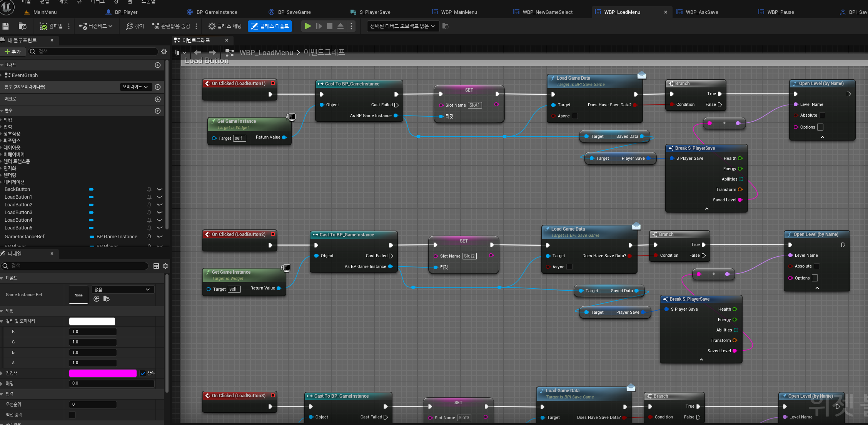
Task: Open the debug object selector dropdown
Action: (x=403, y=26)
